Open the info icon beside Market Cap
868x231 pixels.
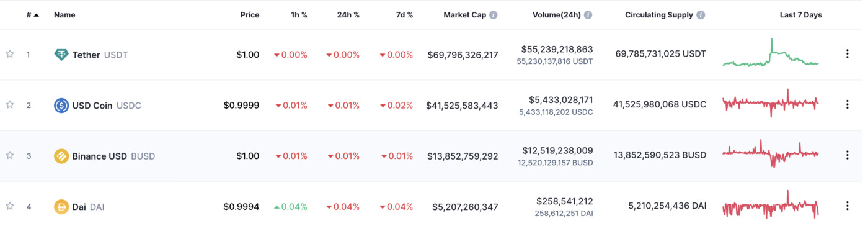point(494,15)
